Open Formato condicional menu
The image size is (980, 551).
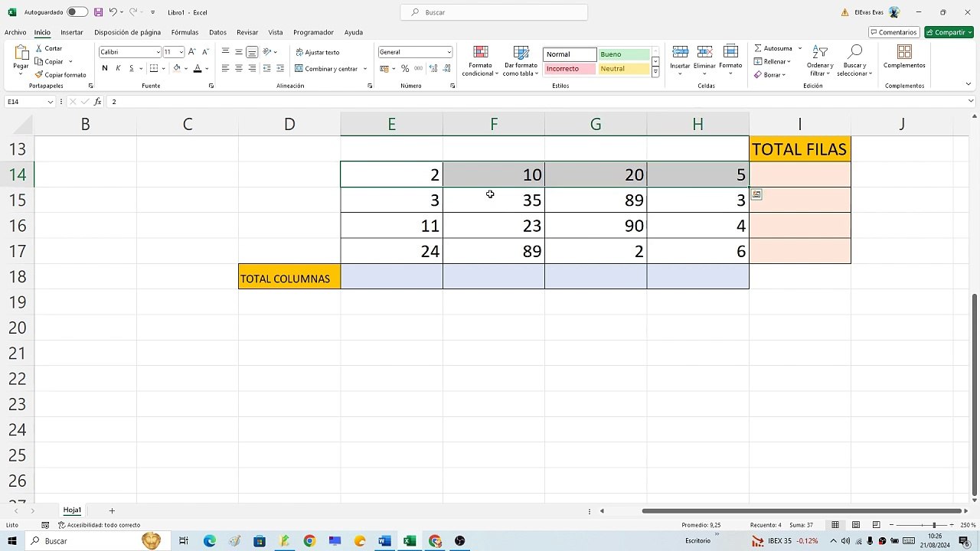(x=480, y=60)
